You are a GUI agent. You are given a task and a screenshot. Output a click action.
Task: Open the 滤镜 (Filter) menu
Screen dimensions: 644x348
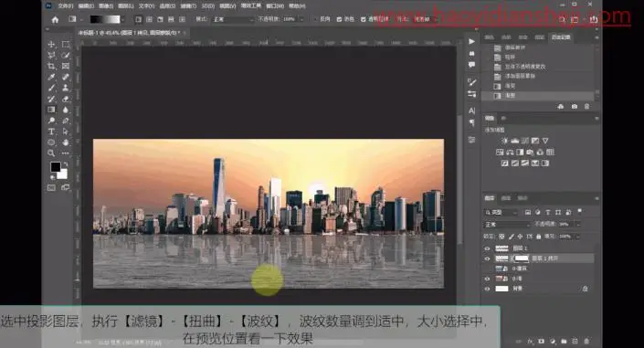click(187, 6)
